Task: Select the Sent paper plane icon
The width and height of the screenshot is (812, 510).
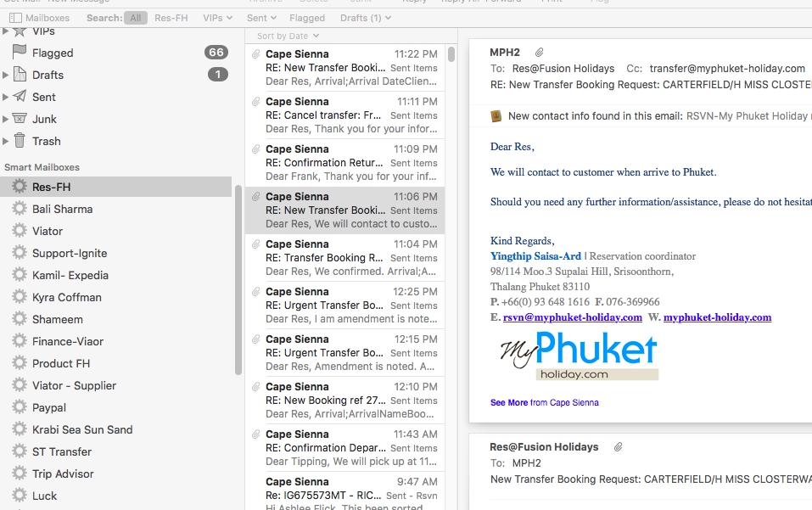Action: [20, 96]
